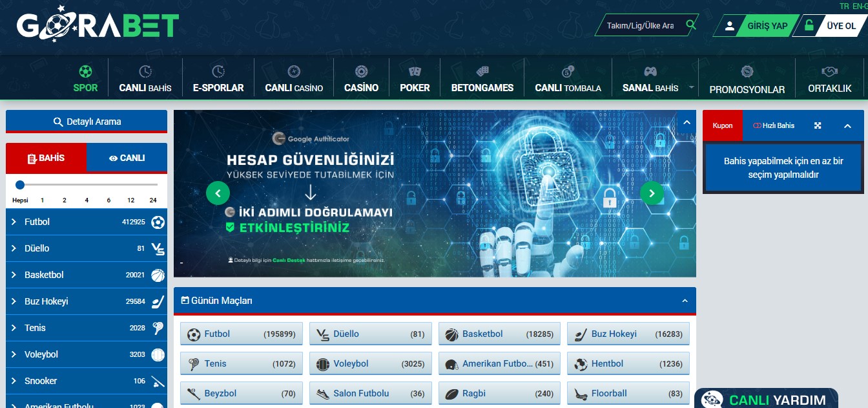Open the Sanal Bahis dropdown arrow
Image resolution: width=868 pixels, height=408 pixels.
pos(691,87)
